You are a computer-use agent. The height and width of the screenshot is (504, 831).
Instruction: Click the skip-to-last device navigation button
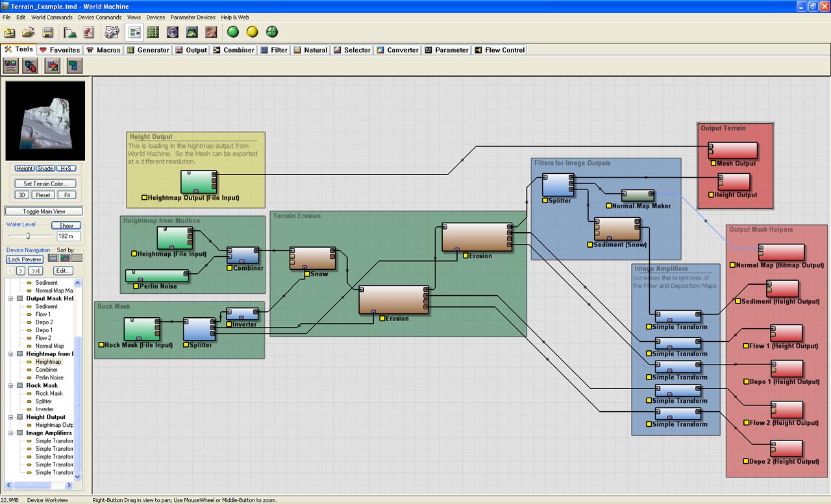point(36,270)
